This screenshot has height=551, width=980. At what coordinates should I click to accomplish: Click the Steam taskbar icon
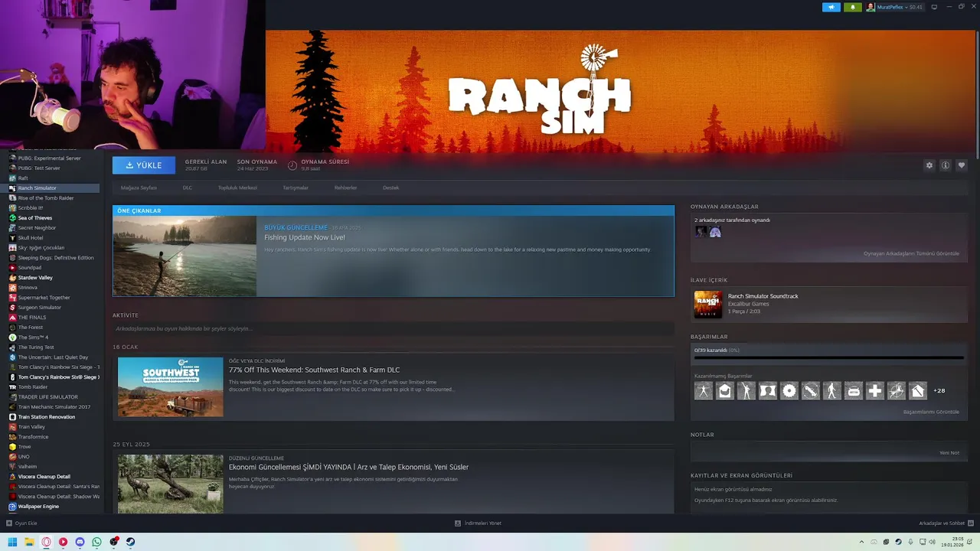click(130, 542)
